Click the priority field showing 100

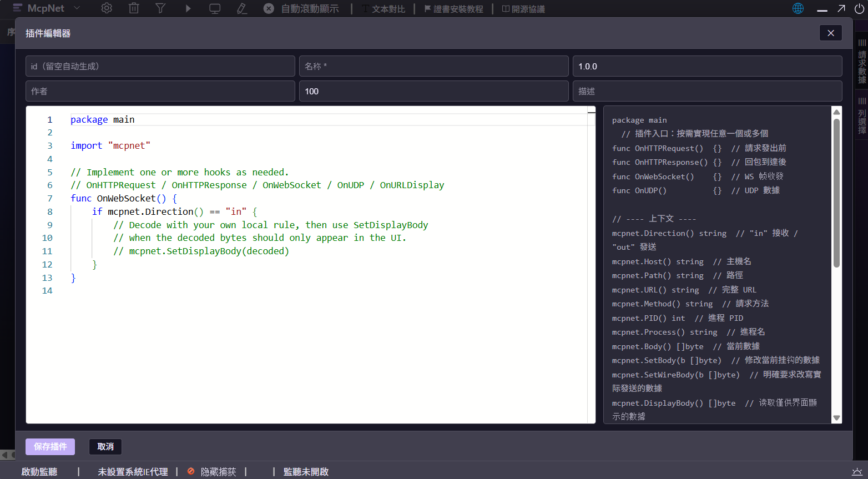434,91
